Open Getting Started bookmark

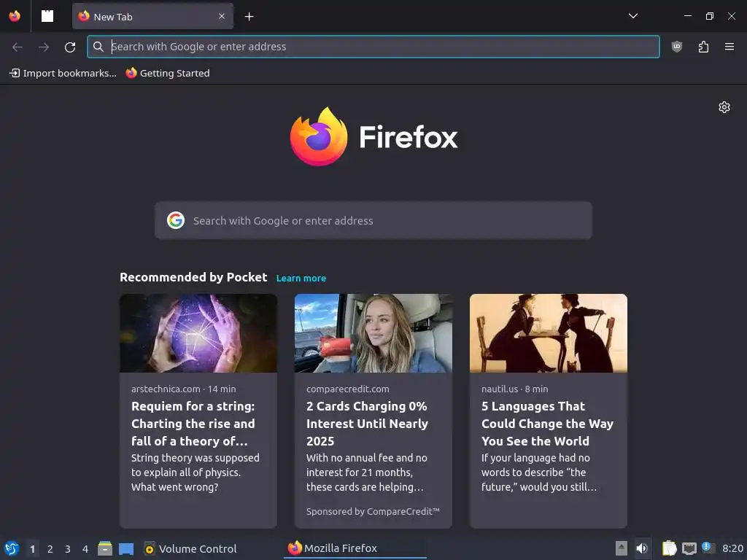click(x=168, y=73)
